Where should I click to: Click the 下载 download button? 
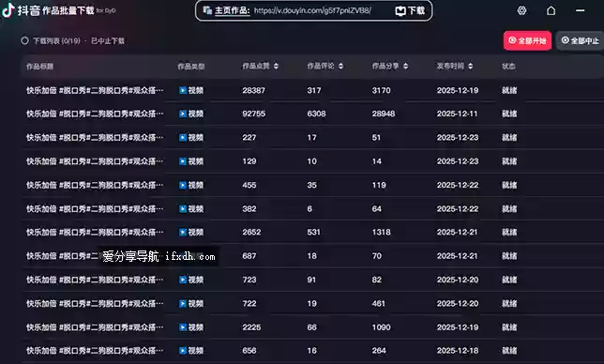[410, 10]
